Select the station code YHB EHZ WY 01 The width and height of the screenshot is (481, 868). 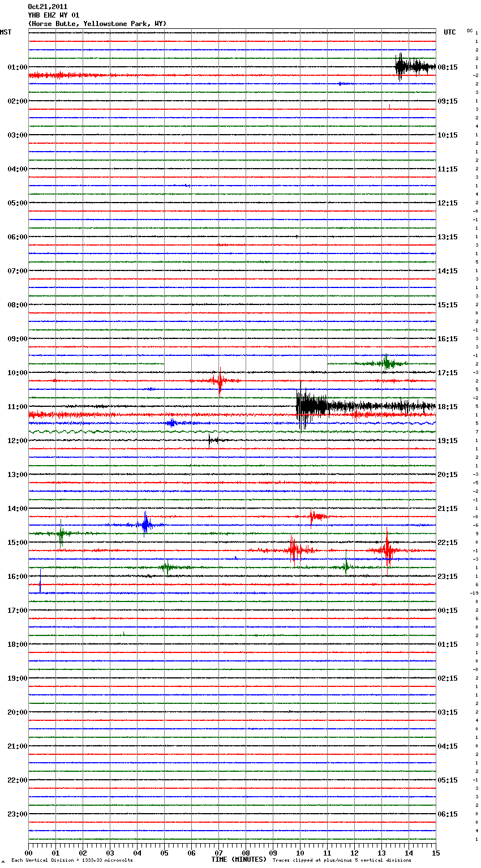click(54, 15)
